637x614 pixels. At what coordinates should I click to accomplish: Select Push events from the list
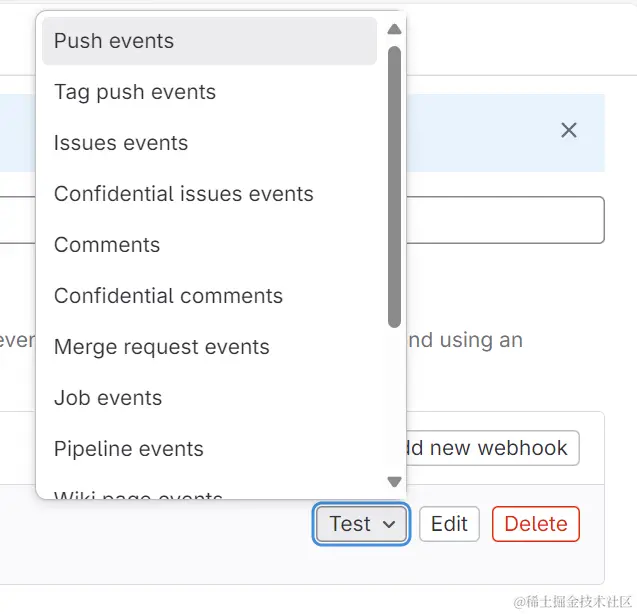(x=114, y=41)
